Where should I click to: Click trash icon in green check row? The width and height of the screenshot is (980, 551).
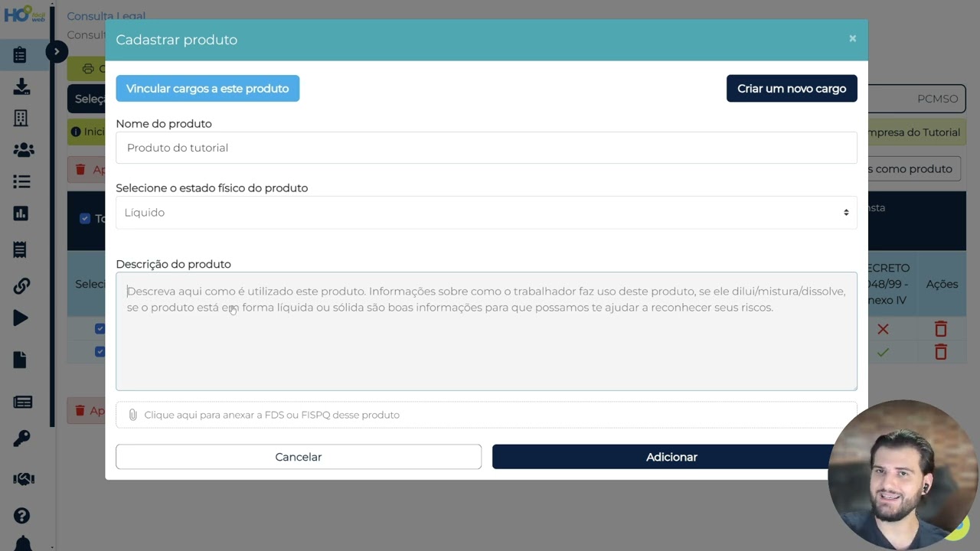(x=941, y=352)
